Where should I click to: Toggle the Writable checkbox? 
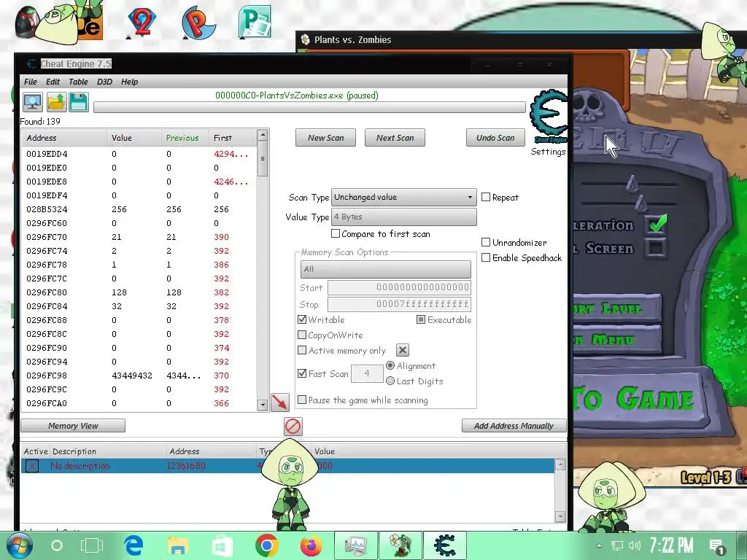(302, 319)
